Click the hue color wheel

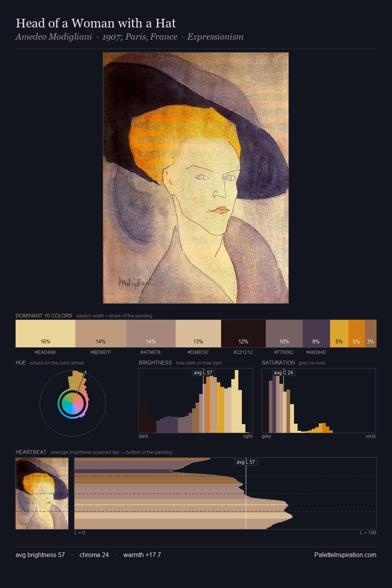point(73,403)
